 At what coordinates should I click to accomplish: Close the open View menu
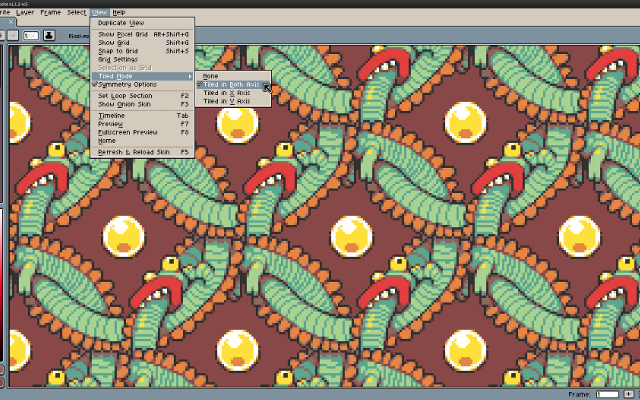coord(99,13)
